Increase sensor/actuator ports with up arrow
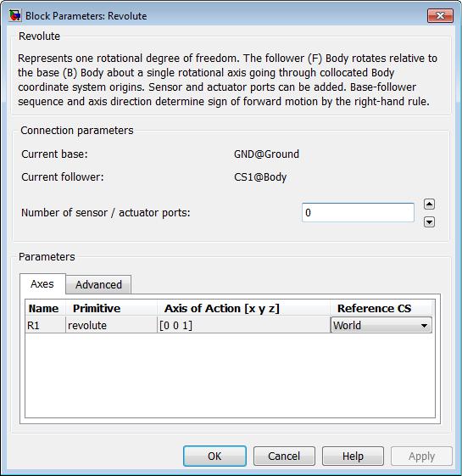 429,204
